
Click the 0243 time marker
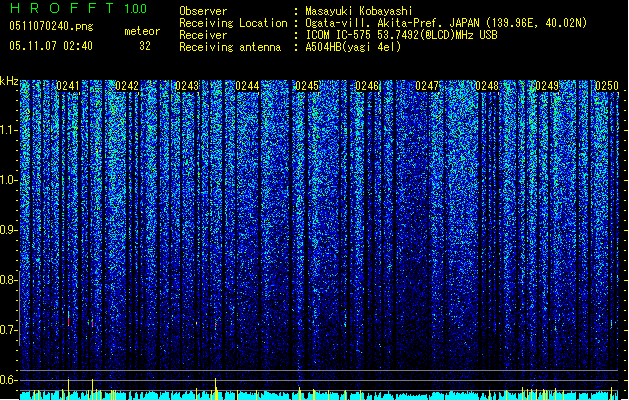tap(187, 86)
